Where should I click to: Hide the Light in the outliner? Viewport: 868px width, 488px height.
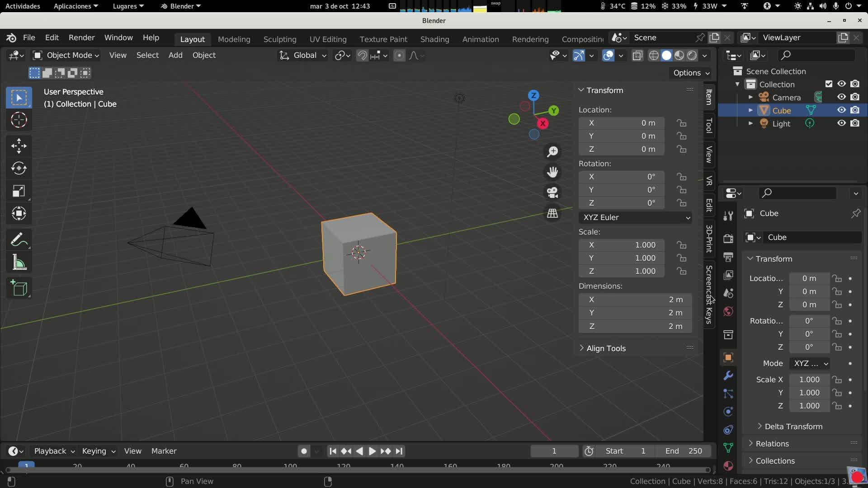(841, 123)
